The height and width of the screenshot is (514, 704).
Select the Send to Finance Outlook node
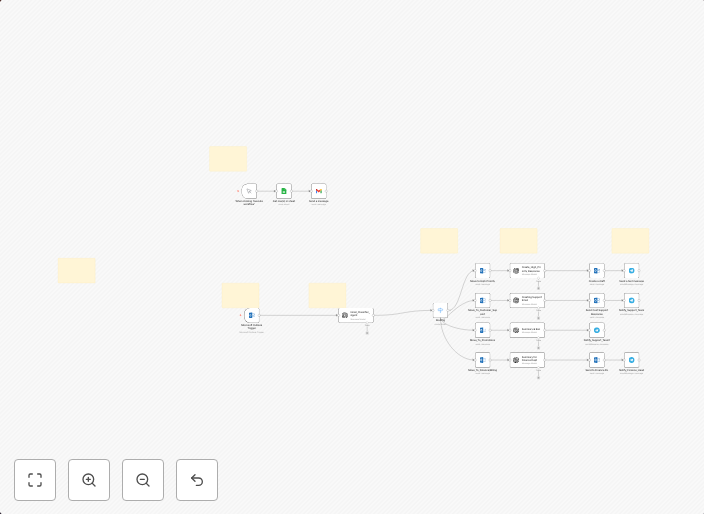click(597, 359)
